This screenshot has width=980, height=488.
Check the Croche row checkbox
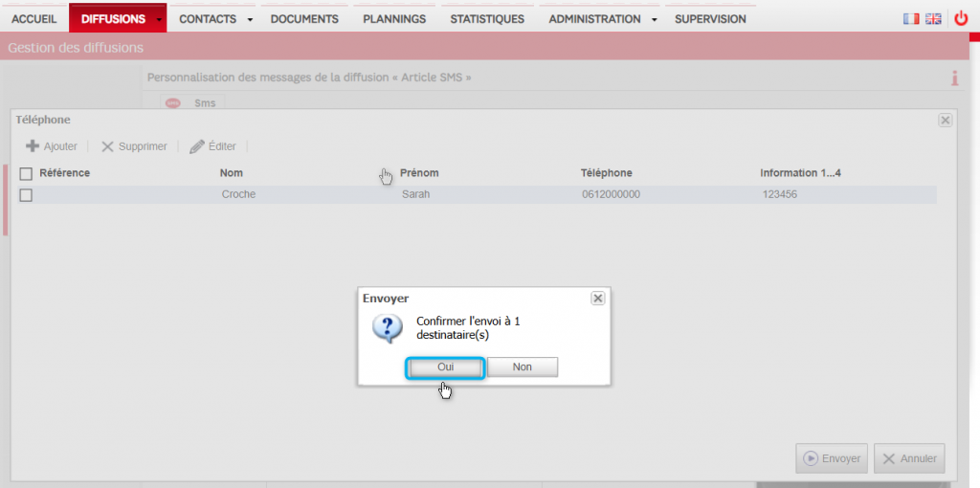click(x=26, y=195)
